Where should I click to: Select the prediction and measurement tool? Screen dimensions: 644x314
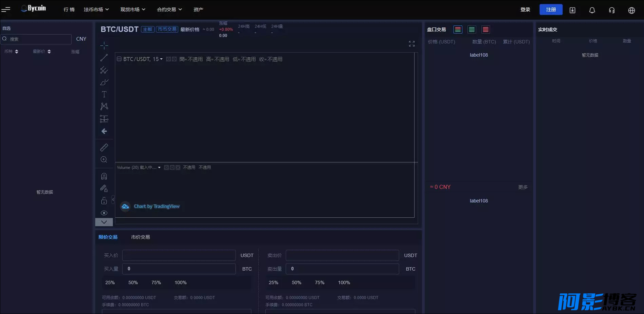(104, 119)
